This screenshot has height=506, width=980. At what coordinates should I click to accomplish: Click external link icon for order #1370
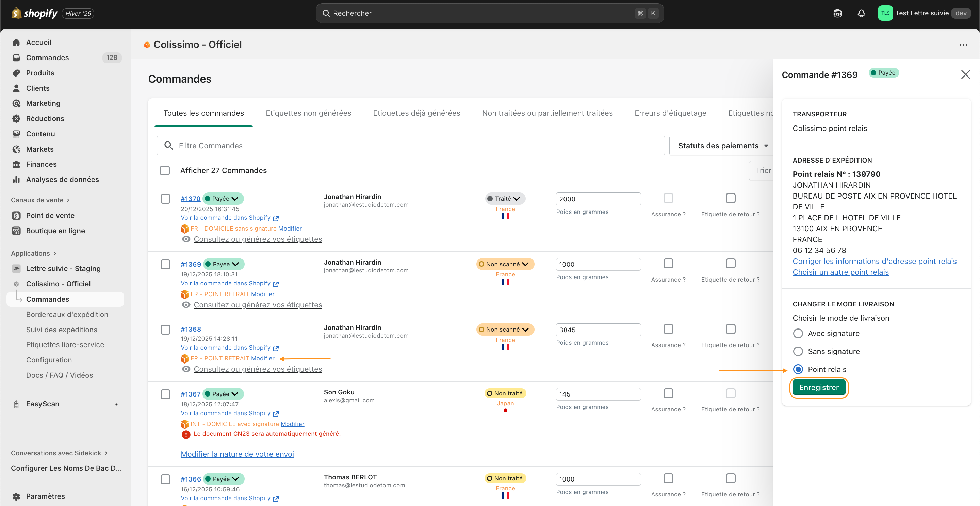[276, 218]
